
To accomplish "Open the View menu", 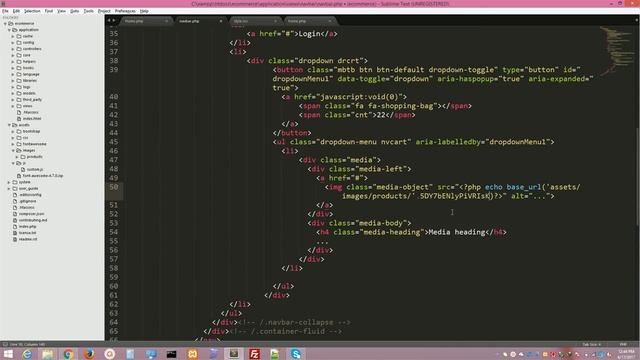I will 61,11.
